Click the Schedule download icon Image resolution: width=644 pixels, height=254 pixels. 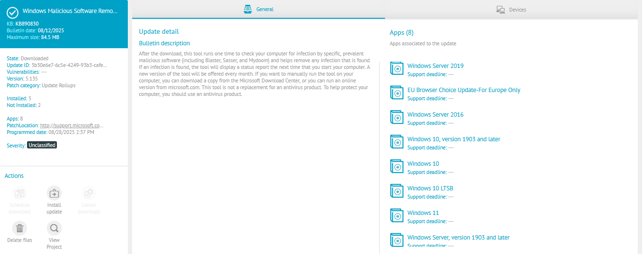(20, 193)
